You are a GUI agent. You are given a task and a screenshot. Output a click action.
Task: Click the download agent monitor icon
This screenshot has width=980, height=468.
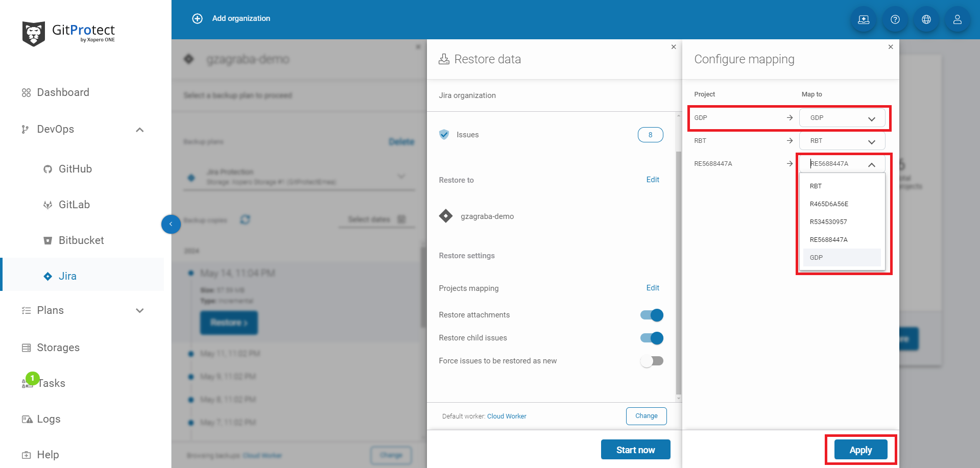[864, 19]
